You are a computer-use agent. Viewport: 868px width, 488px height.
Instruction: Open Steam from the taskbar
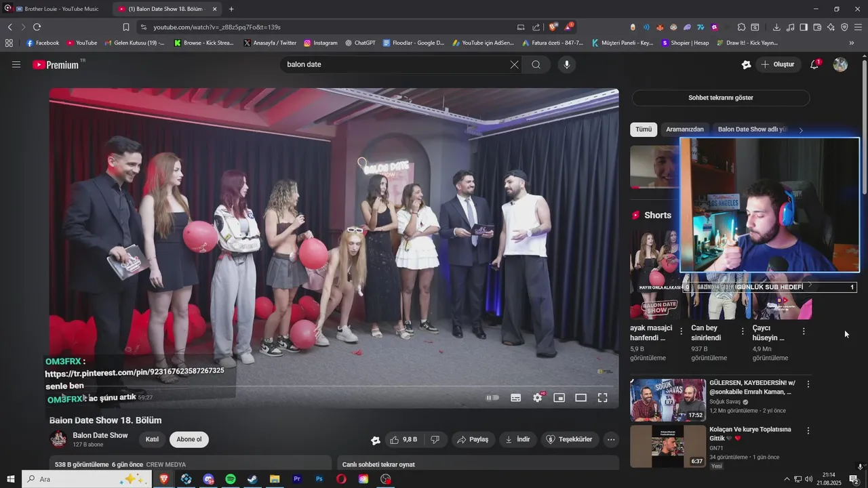252,479
